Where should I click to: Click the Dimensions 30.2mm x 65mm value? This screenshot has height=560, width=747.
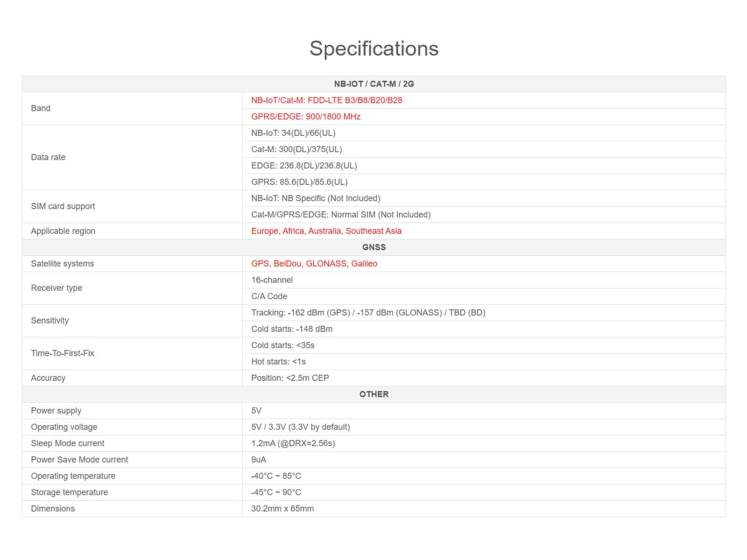[x=282, y=509]
